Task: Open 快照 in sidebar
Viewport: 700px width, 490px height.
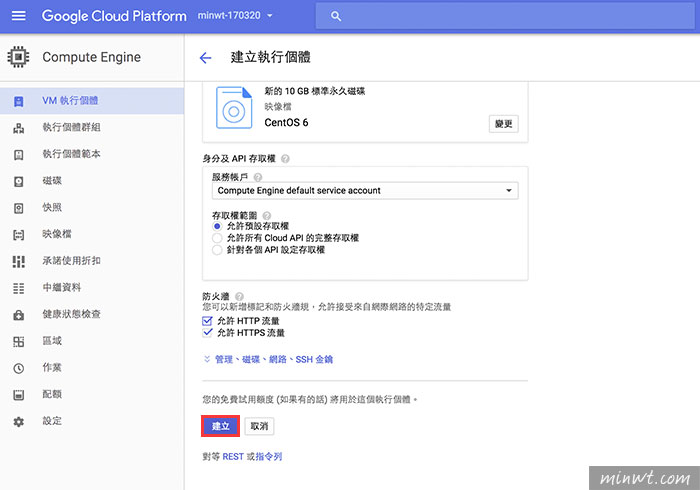Action: (x=92, y=208)
